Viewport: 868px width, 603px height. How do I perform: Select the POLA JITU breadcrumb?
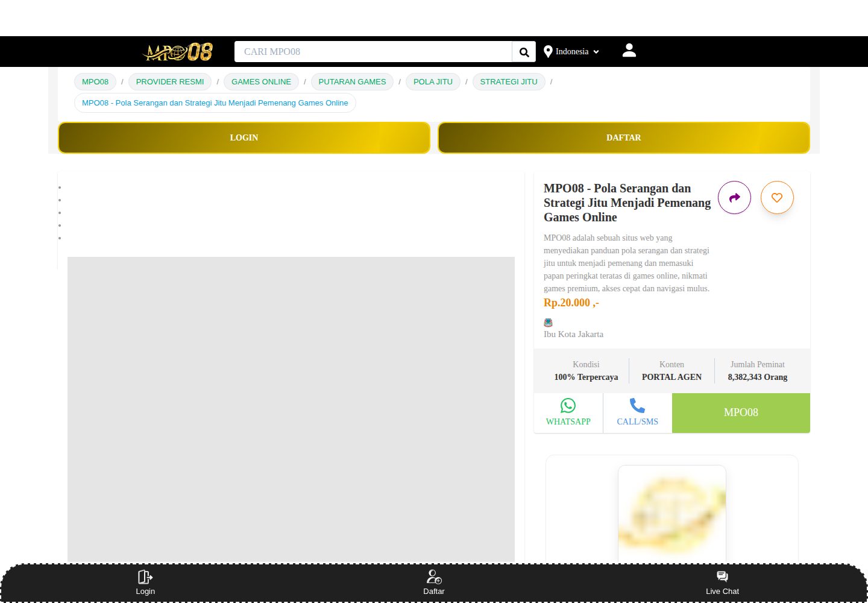(x=433, y=82)
